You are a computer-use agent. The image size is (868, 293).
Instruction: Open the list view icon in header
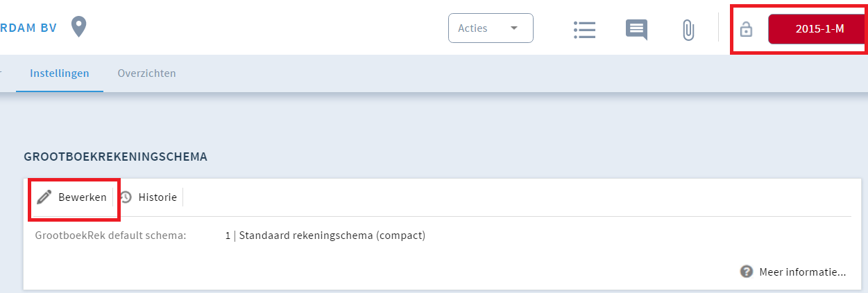tap(584, 29)
